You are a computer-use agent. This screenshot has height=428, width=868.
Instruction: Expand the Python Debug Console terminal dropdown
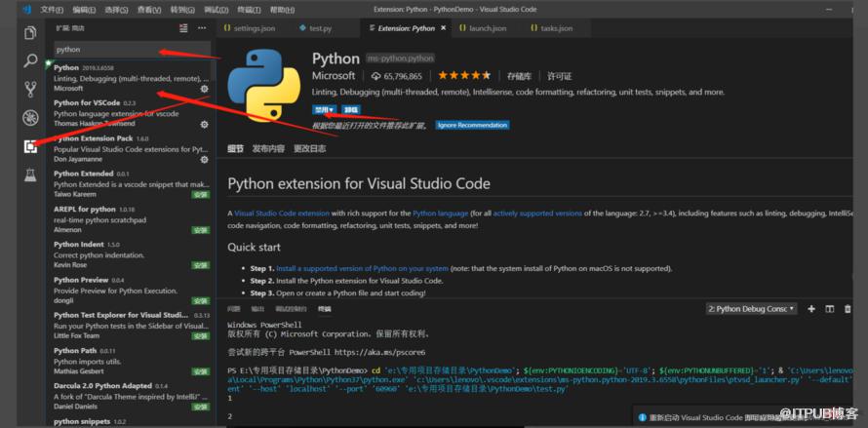[751, 309]
